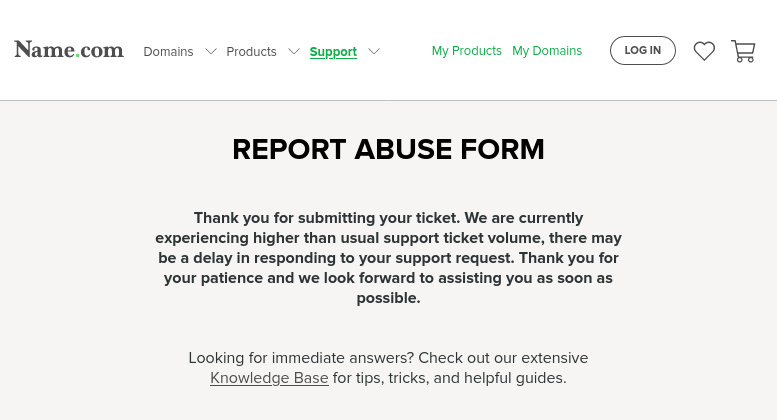Image resolution: width=777 pixels, height=420 pixels.
Task: Open the shopping cart icon
Action: click(743, 51)
